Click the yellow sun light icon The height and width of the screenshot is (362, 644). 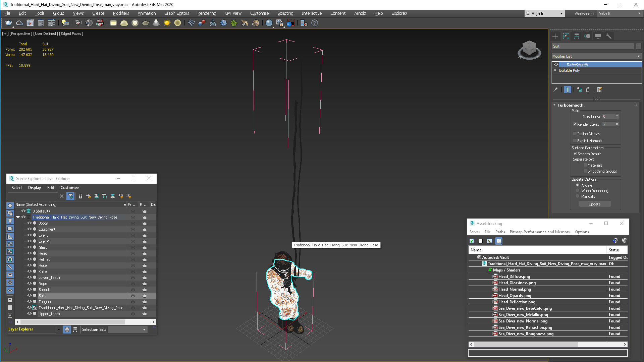(167, 23)
